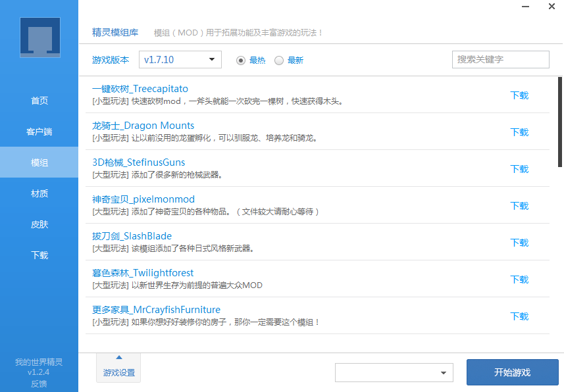Open the 暮色森林_Twilightforest mod title
Image resolution: width=564 pixels, height=392 pixels.
click(x=143, y=273)
